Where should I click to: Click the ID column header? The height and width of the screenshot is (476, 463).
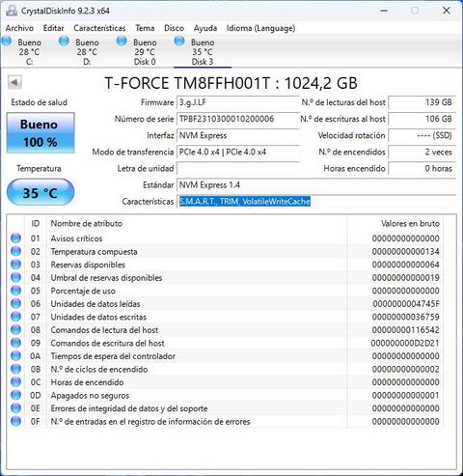[x=36, y=223]
